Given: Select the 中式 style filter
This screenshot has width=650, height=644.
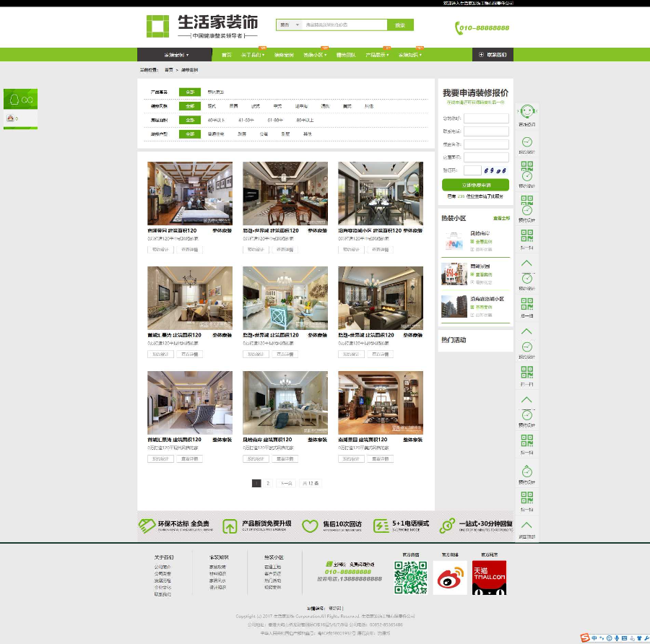Looking at the screenshot, I should click(x=277, y=106).
